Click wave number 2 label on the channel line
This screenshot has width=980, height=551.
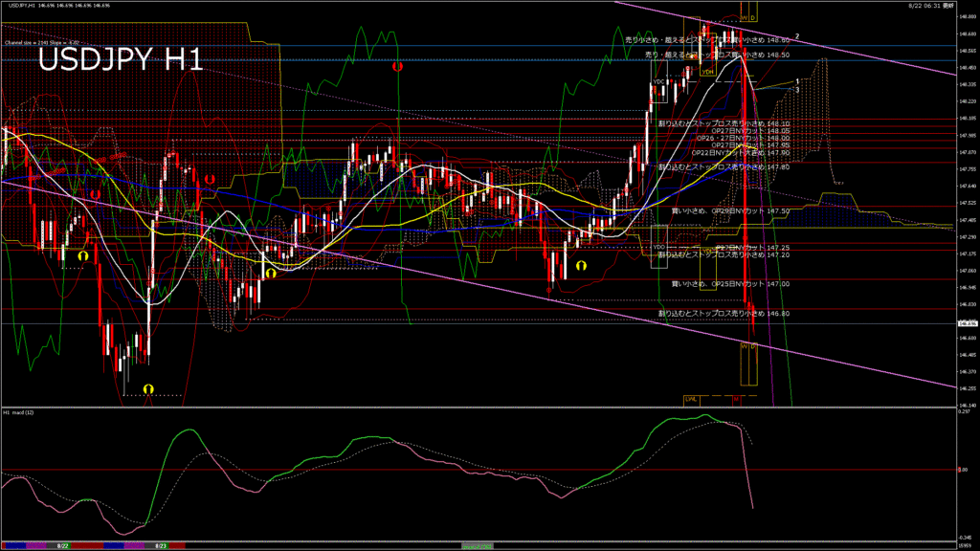[797, 36]
